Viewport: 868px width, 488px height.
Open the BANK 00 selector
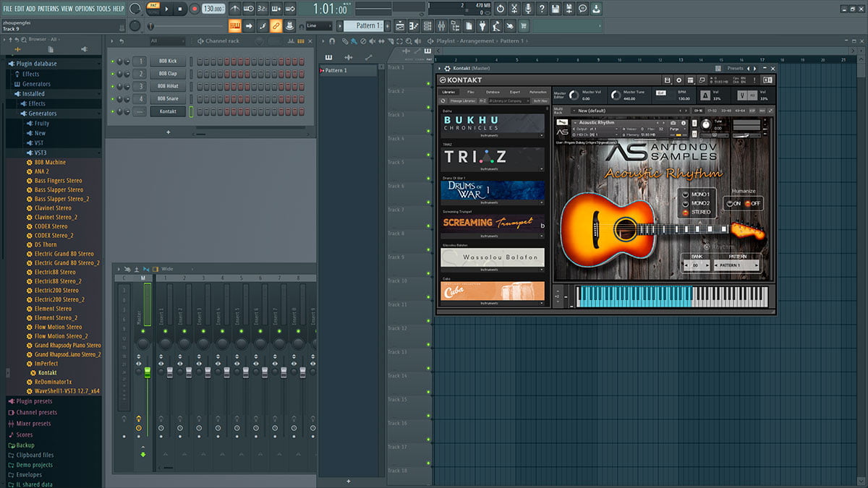(696, 265)
